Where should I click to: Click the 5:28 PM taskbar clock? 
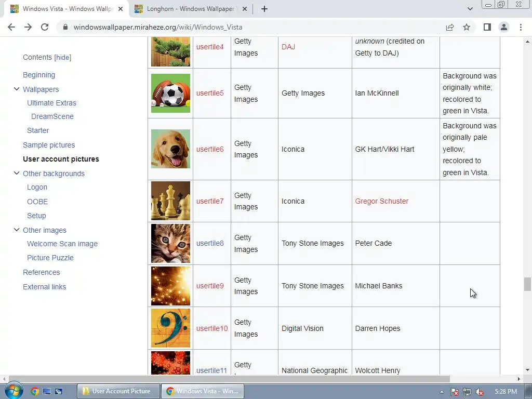pyautogui.click(x=506, y=392)
